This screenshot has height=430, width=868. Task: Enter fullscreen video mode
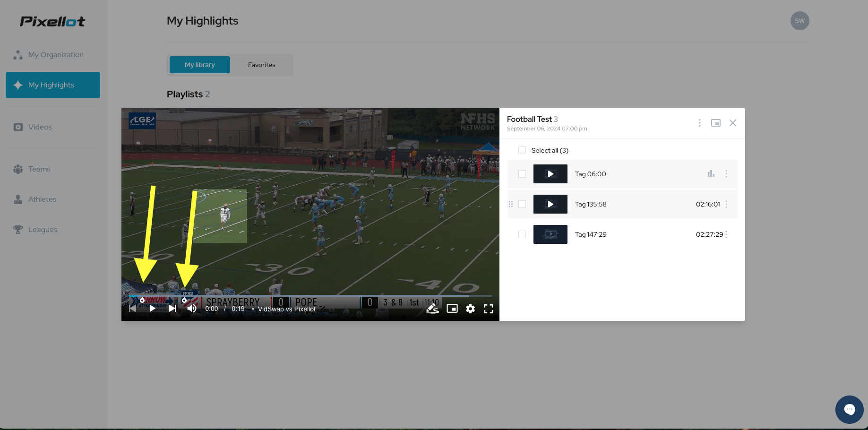pos(489,309)
